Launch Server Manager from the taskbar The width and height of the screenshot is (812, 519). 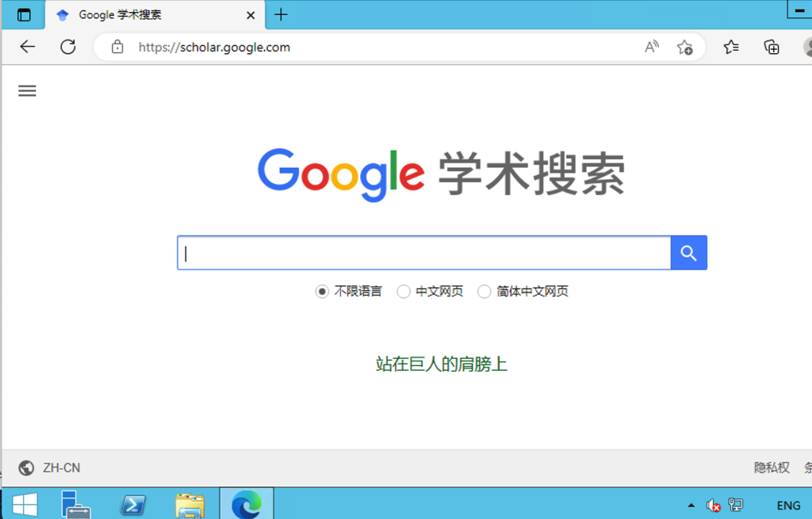(75, 504)
